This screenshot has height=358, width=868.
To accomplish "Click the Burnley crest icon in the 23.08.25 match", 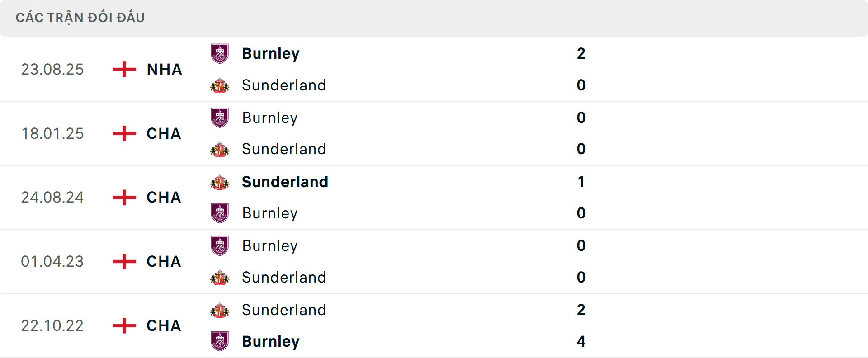I will coord(220,53).
